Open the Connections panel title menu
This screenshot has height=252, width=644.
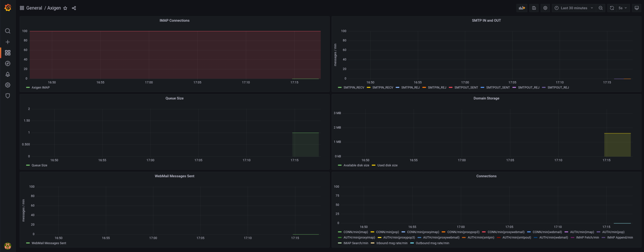tap(486, 176)
